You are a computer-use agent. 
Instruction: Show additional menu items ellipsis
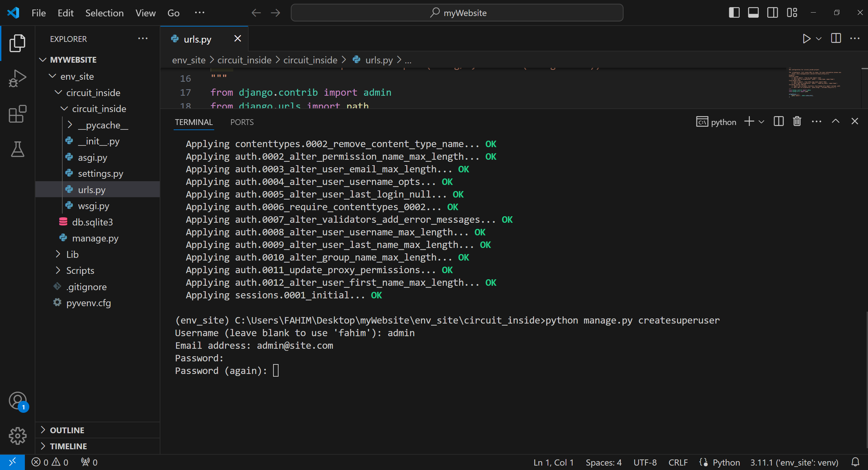pos(199,13)
